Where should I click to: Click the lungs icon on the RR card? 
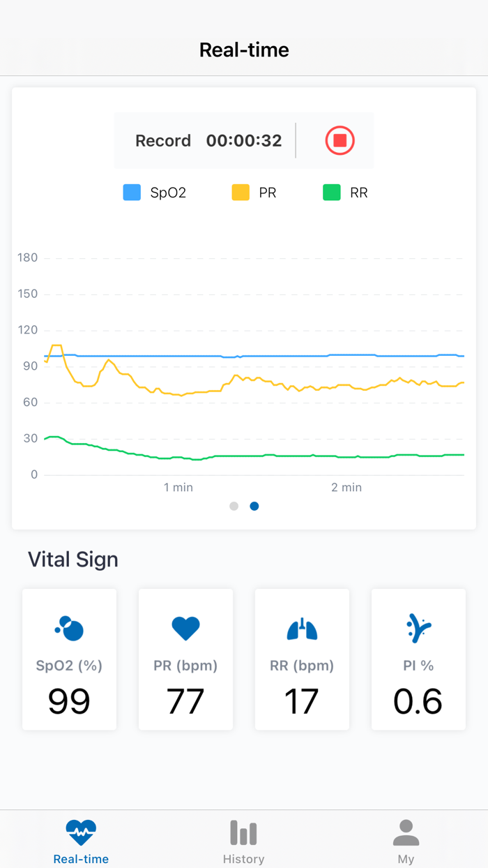coord(302,627)
